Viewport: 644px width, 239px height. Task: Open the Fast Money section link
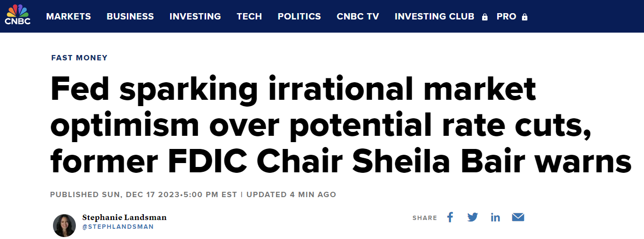click(x=79, y=58)
